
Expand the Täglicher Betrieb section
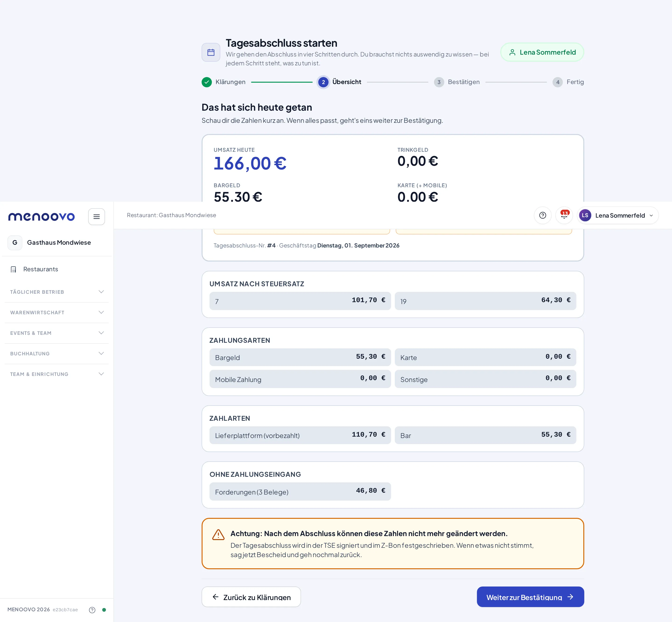(56, 292)
